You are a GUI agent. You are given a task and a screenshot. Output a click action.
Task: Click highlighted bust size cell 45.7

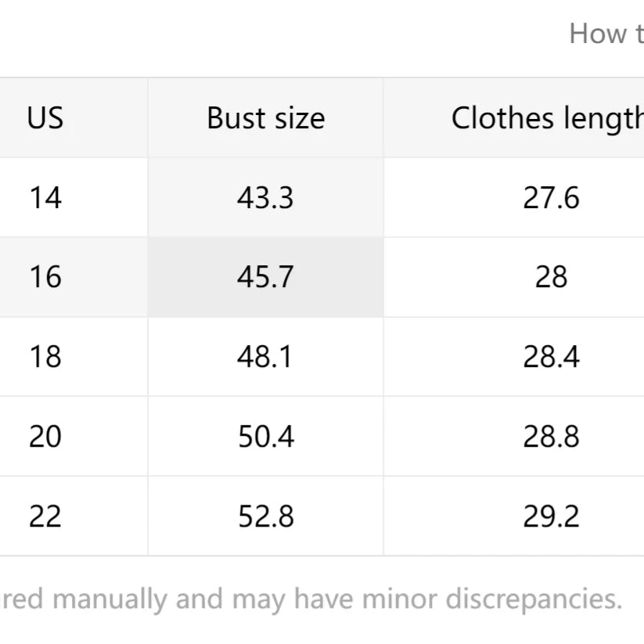click(x=265, y=277)
